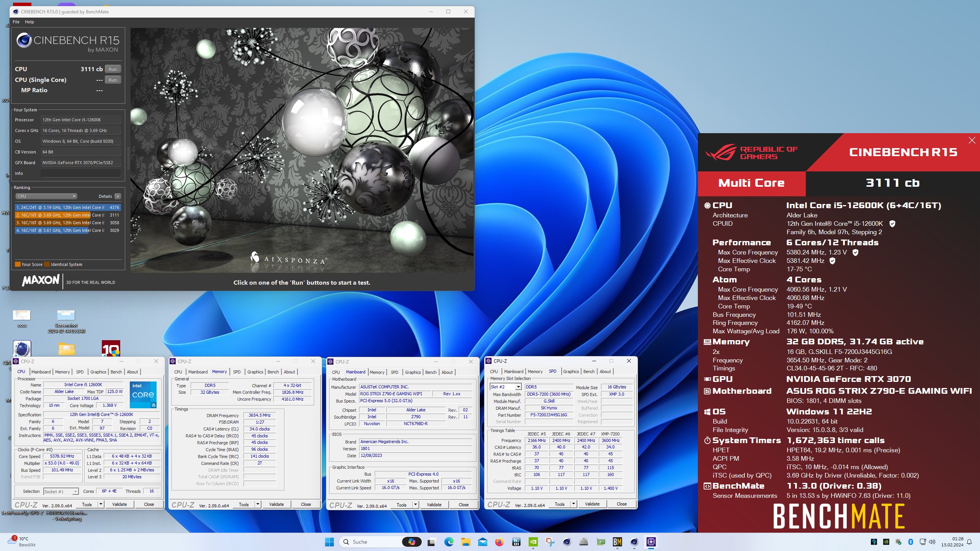Viewport: 980px width, 551px height.
Task: Expand Tools arrow in CPU-Z Memory window
Action: [x=258, y=504]
